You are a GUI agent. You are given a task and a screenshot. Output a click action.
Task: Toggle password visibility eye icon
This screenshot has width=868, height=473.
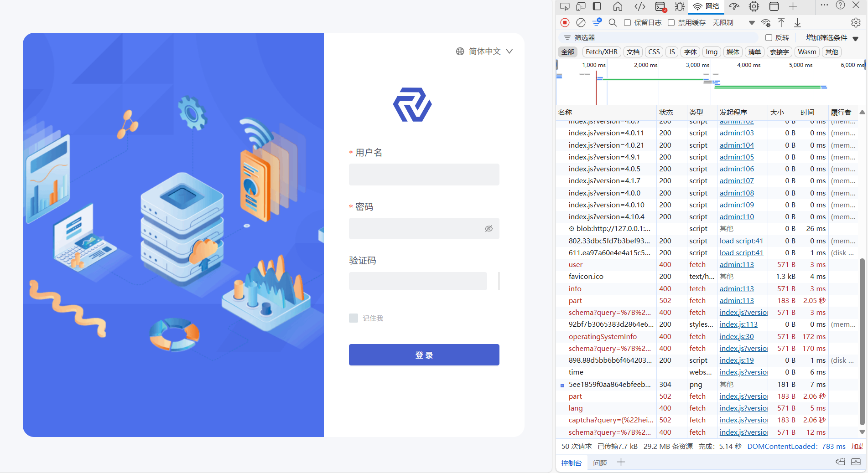tap(489, 229)
